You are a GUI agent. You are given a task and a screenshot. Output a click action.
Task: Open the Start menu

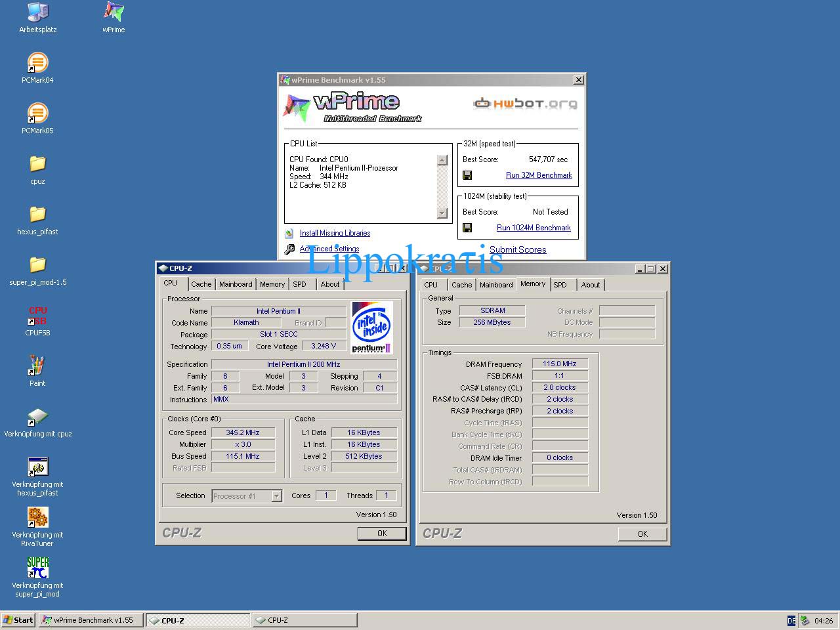(x=18, y=620)
